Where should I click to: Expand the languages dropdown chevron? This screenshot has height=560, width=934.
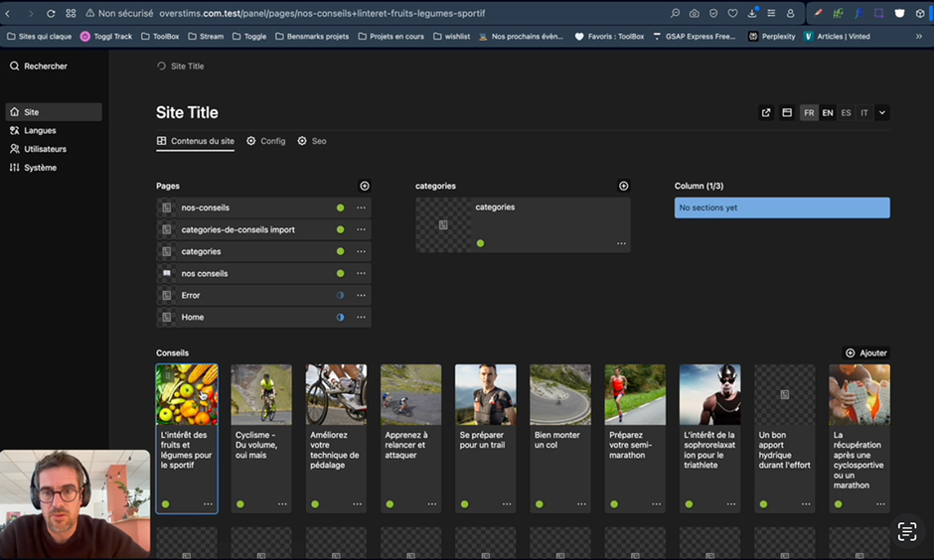point(882,113)
